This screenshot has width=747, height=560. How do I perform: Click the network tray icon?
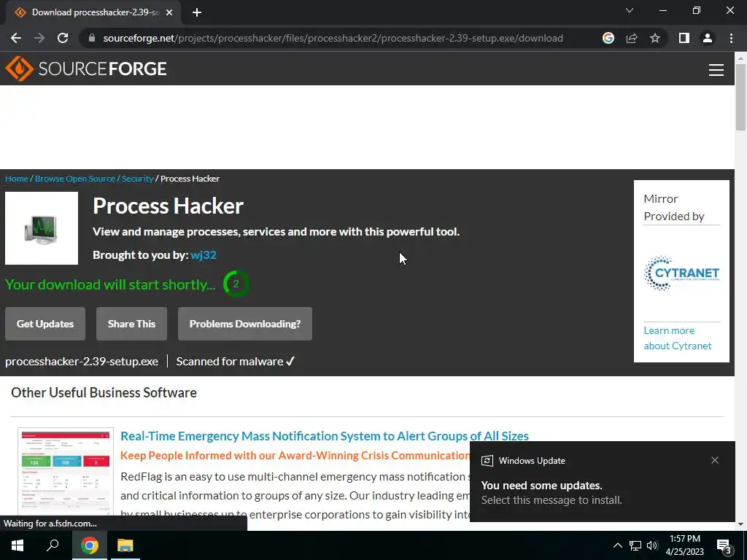635,545
